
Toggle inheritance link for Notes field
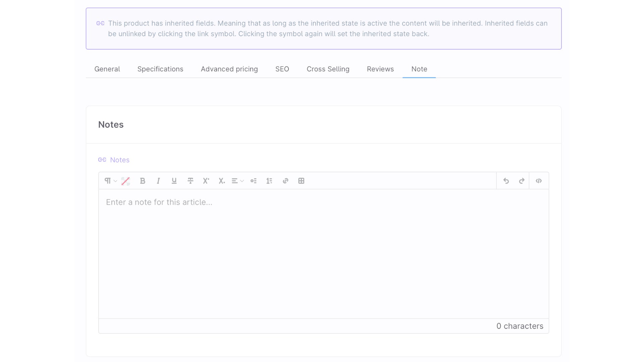pyautogui.click(x=102, y=160)
